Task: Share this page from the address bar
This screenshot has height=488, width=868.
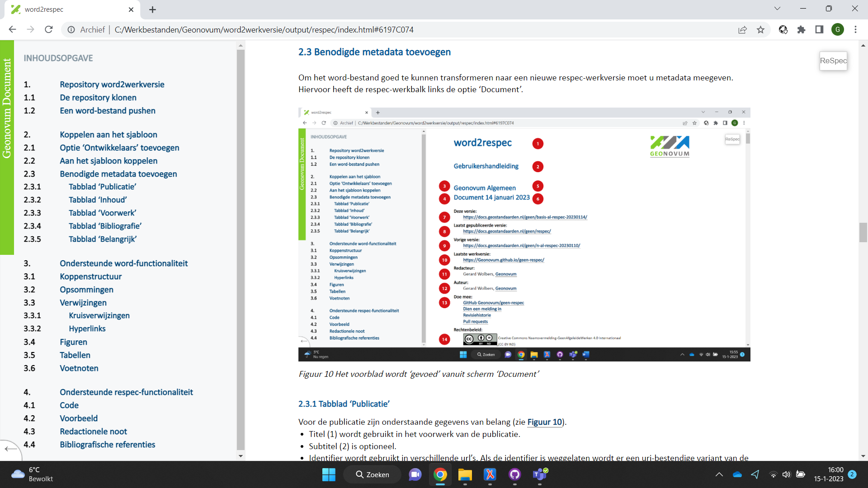Action: tap(742, 30)
